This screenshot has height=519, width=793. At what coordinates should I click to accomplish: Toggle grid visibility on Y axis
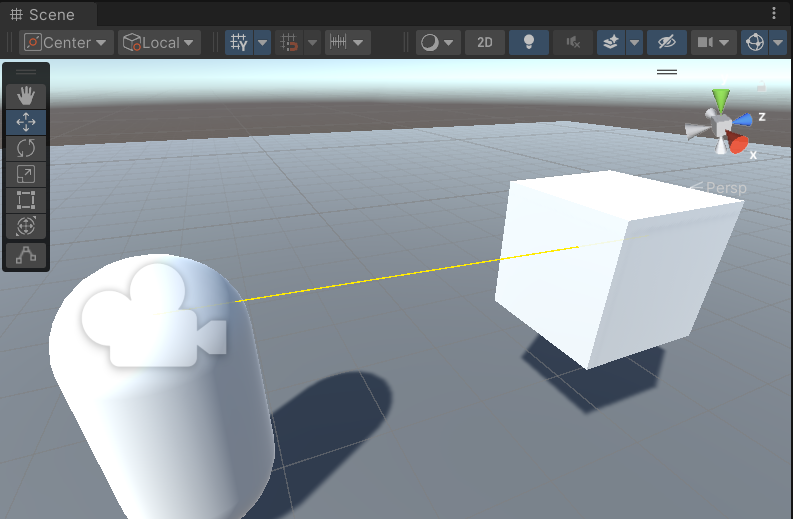point(239,42)
